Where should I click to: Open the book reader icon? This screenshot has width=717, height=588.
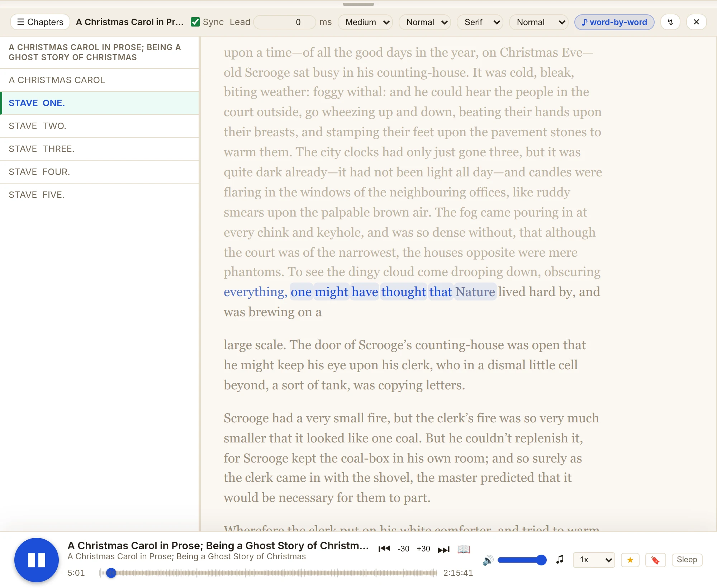click(x=464, y=549)
